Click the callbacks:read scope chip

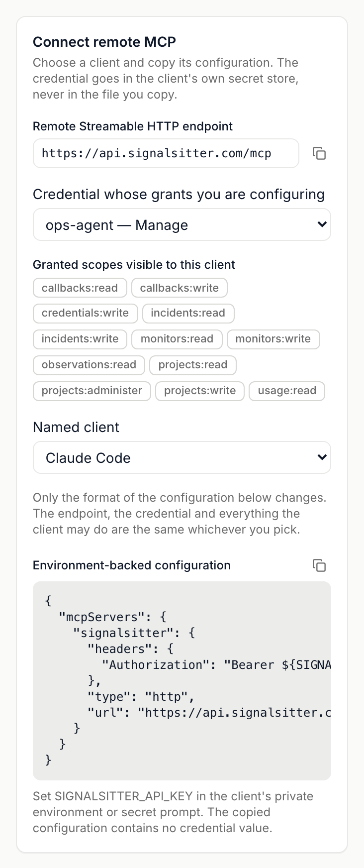click(80, 288)
